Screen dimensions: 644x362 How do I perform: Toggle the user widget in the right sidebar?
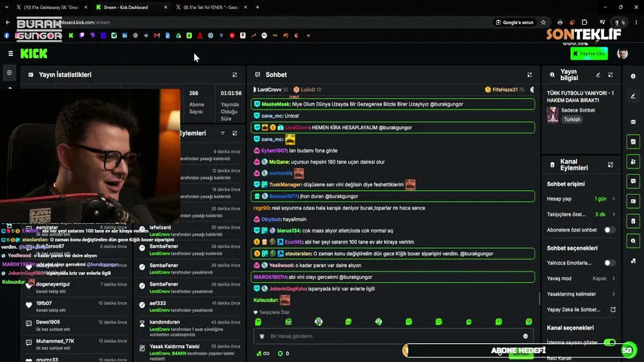(x=633, y=161)
